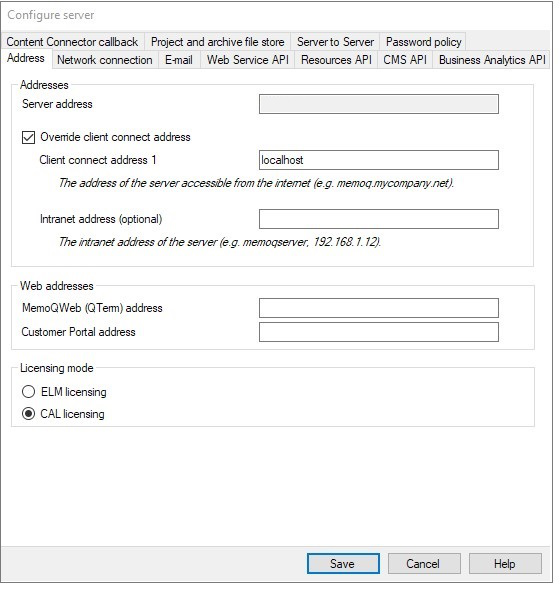Viewport: 560px width, 590px height.
Task: Switch to Business Analytics API tab
Action: click(492, 60)
